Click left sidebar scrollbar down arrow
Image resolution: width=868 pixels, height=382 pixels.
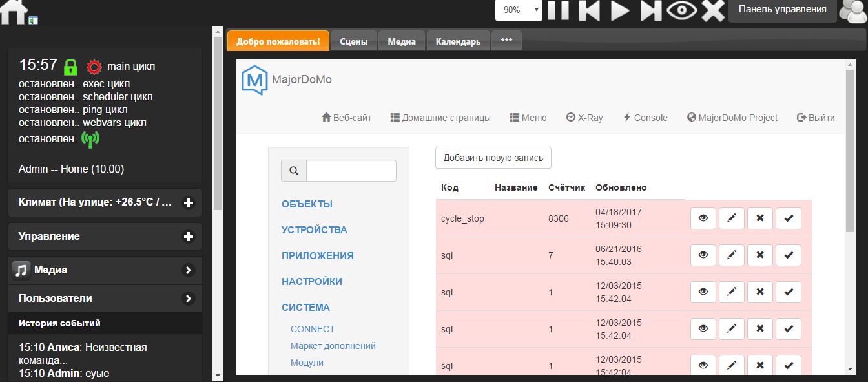[x=217, y=375]
